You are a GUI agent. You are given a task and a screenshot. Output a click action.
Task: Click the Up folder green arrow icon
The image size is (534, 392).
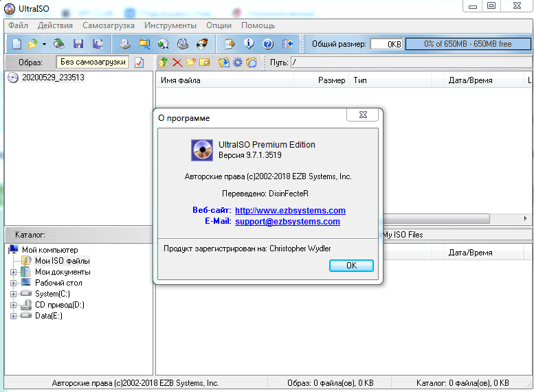pyautogui.click(x=164, y=62)
